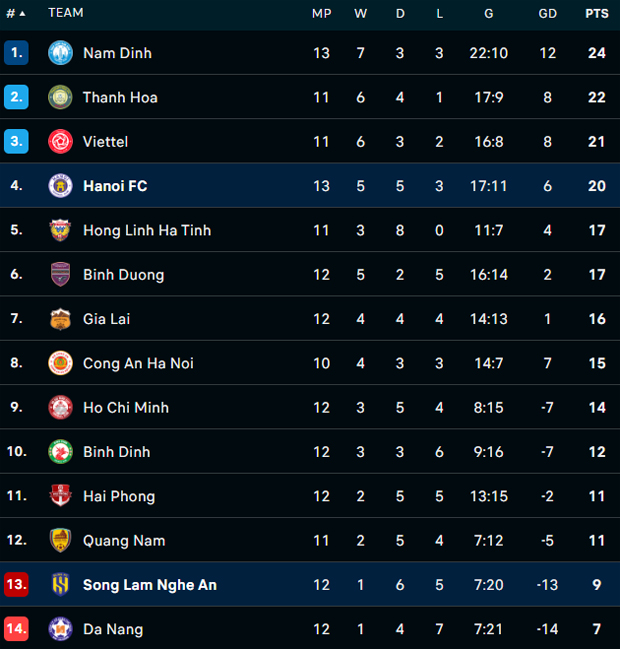Open the Ho Chi Minh club crest

click(61, 408)
